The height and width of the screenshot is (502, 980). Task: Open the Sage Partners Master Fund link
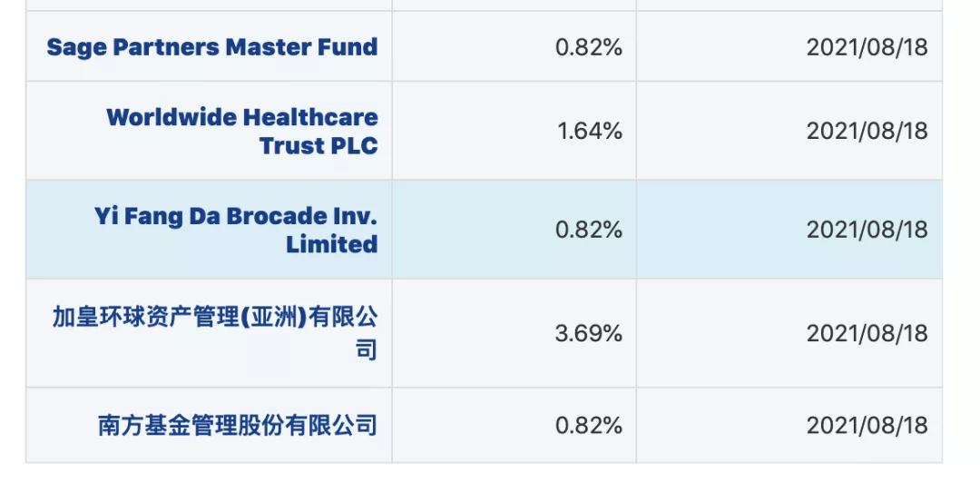tap(212, 47)
